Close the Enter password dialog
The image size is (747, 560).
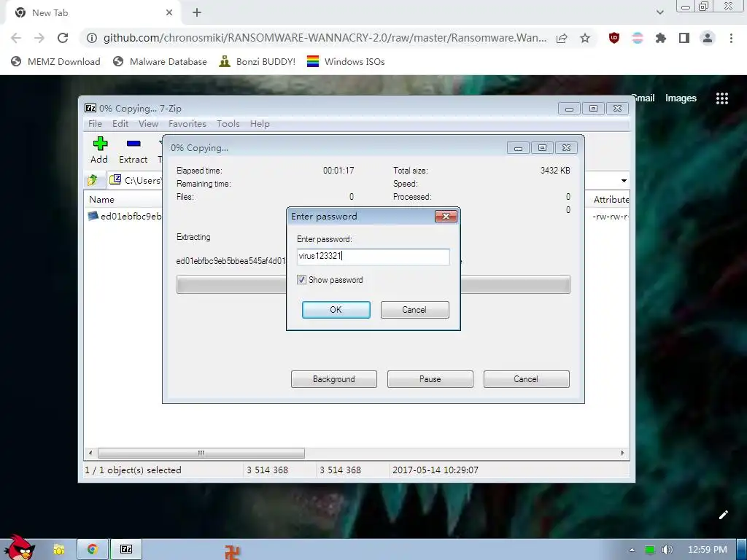click(446, 217)
